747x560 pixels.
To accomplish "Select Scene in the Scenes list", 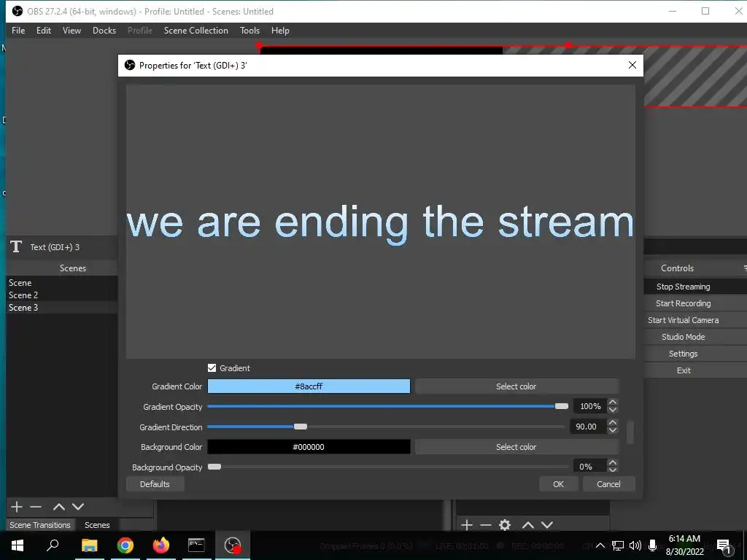I will [x=61, y=282].
